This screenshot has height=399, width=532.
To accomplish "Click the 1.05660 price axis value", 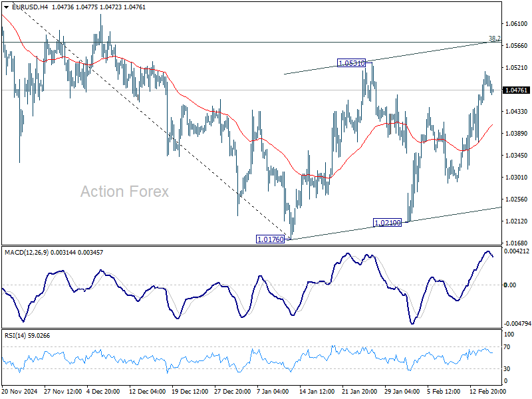I will click(517, 45).
